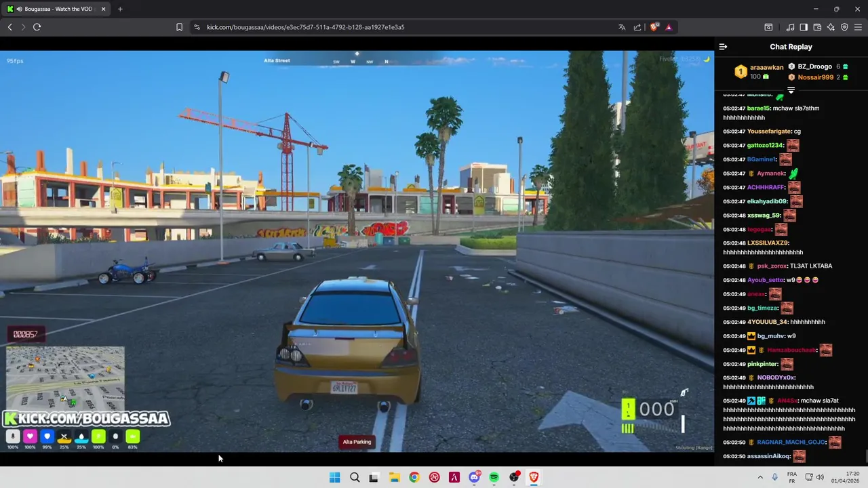Click gattozo1234's username in the chat

click(x=765, y=146)
